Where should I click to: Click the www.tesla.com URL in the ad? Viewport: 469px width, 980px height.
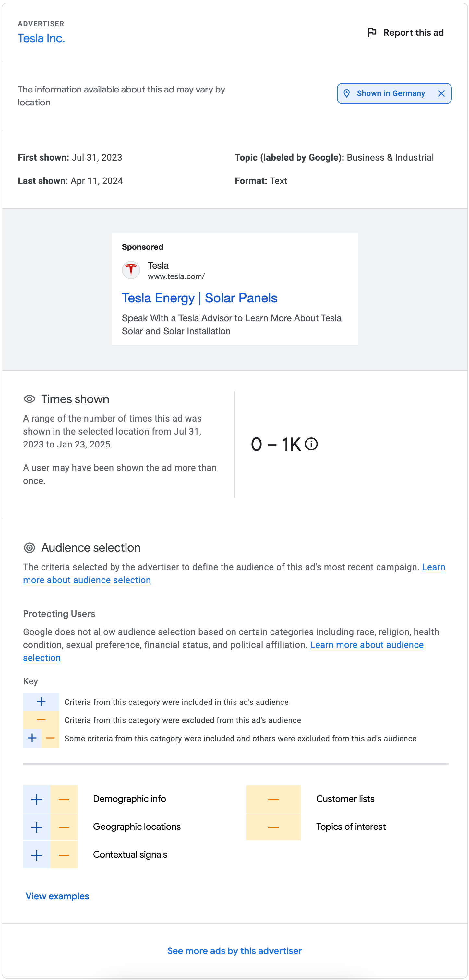176,276
